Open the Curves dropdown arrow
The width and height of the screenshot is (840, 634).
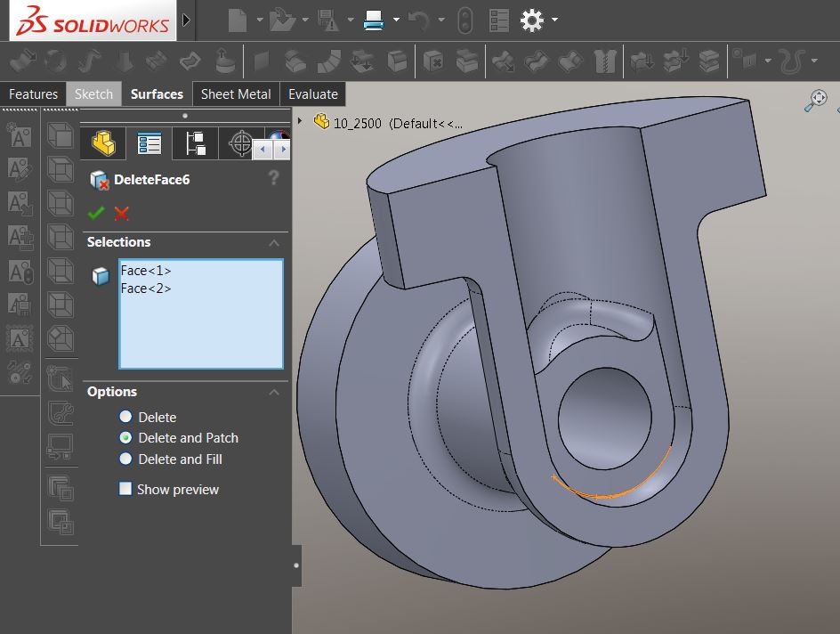pyautogui.click(x=814, y=61)
